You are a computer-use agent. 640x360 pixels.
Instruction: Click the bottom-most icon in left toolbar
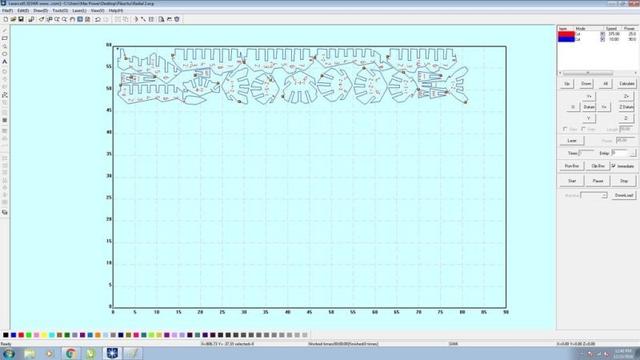[5, 212]
